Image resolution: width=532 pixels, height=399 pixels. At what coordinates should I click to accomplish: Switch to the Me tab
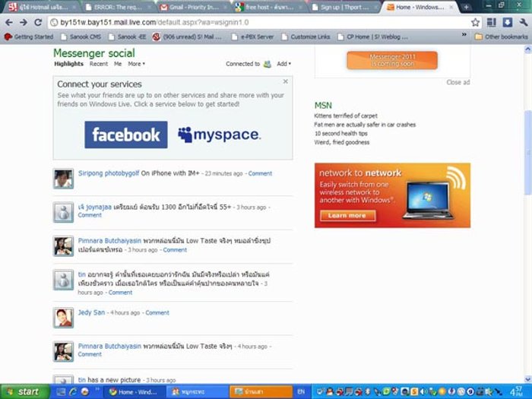(x=118, y=64)
